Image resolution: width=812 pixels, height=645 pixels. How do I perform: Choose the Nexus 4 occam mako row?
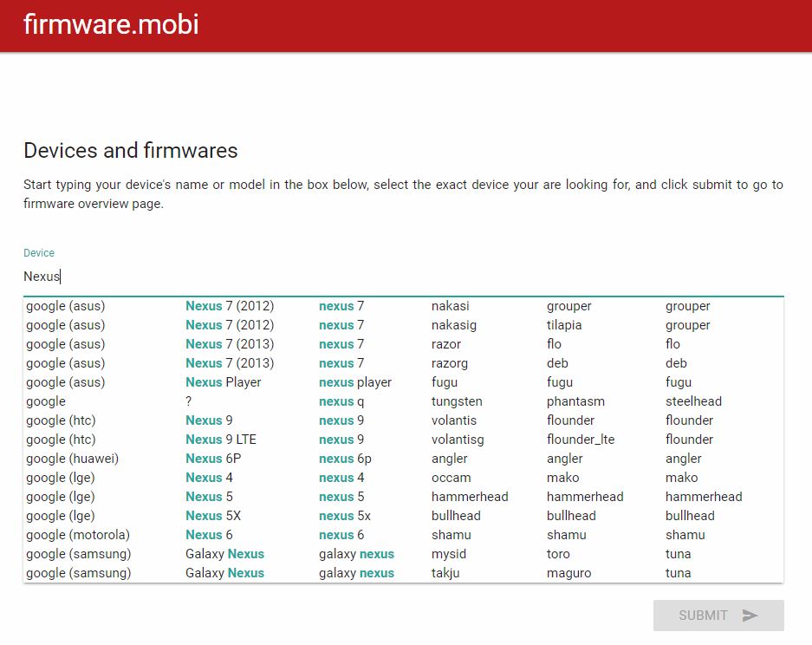point(404,478)
